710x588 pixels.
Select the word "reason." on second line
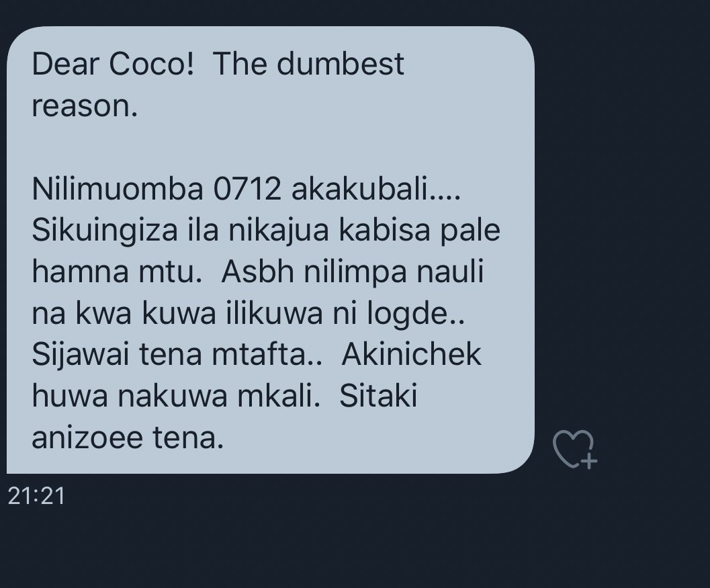pyautogui.click(x=85, y=106)
